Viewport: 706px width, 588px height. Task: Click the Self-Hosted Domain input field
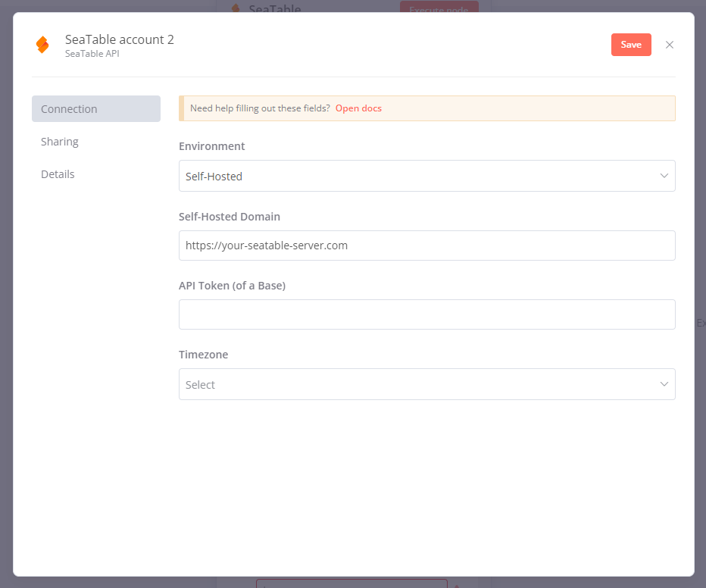426,246
